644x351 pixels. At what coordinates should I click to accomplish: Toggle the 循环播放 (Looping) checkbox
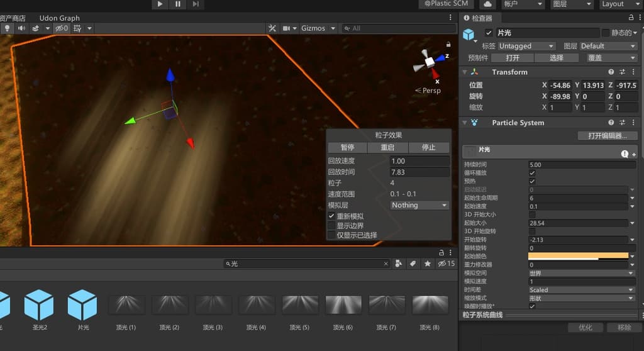point(532,173)
